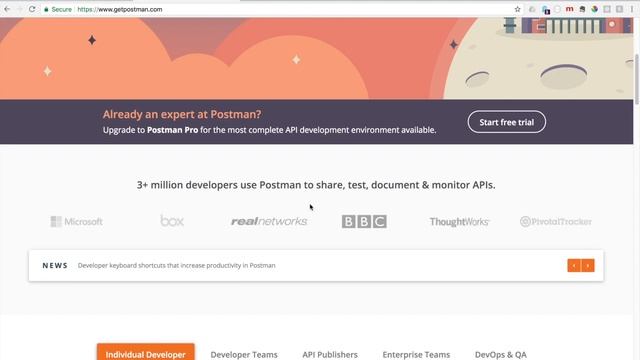Click the address bar URL
Image resolution: width=640 pixels, height=360 pixels.
(120, 9)
